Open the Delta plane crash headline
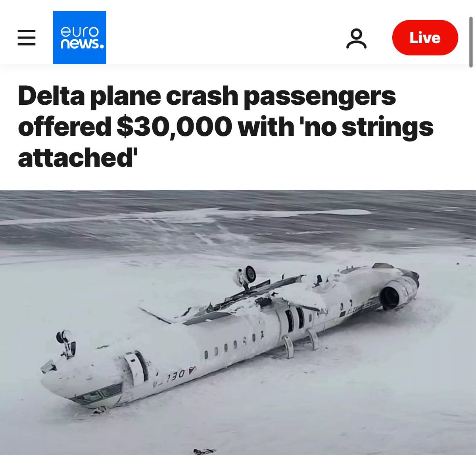 226,127
